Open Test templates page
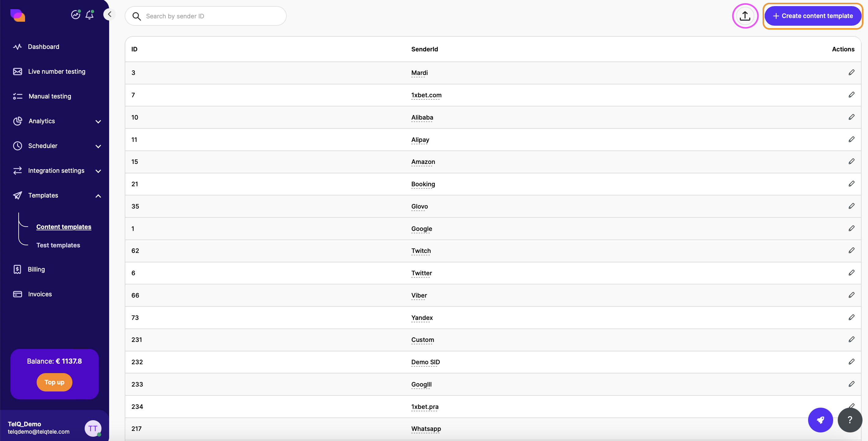The height and width of the screenshot is (441, 868). tap(58, 245)
